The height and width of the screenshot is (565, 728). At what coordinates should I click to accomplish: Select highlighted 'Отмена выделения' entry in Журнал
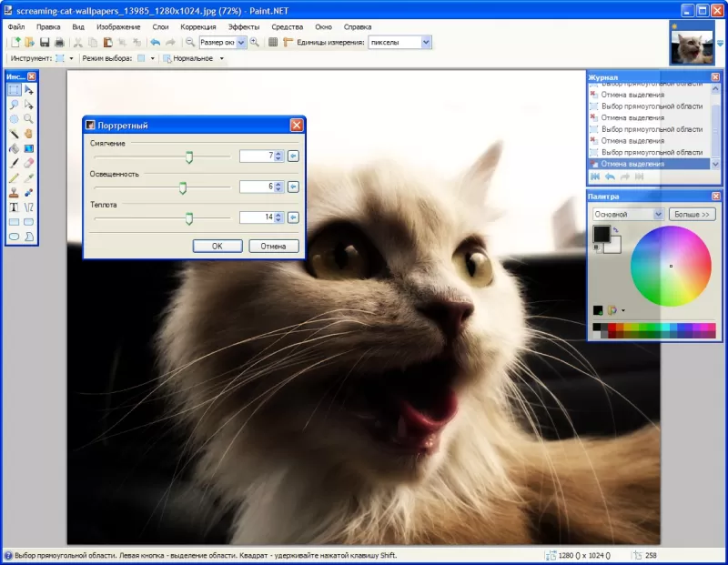pyautogui.click(x=649, y=164)
